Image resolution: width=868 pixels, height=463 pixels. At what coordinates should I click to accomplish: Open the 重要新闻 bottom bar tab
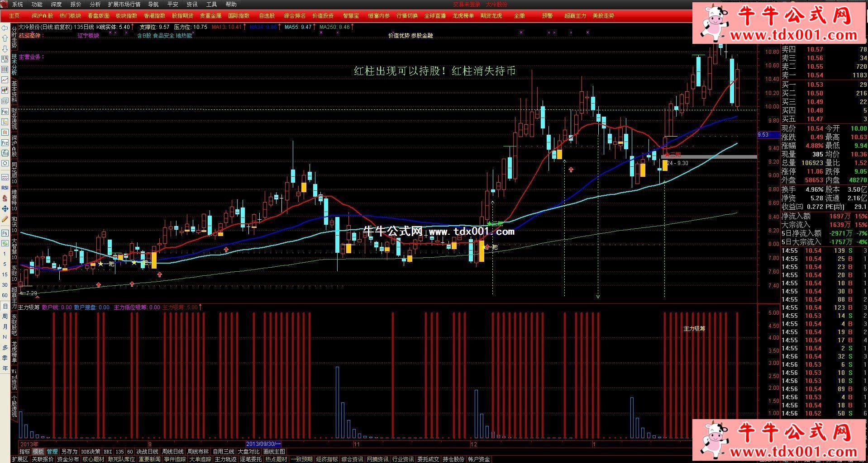[x=149, y=459]
